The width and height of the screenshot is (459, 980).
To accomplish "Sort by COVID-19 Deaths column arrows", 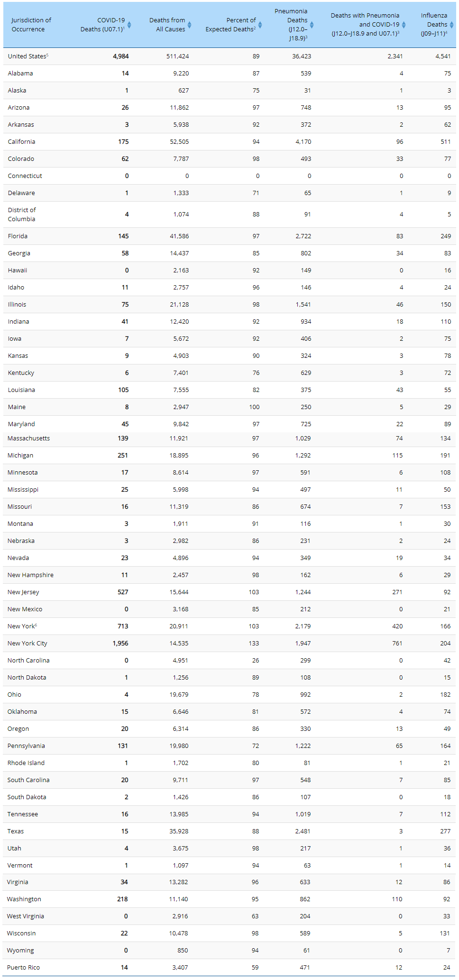I will pyautogui.click(x=129, y=25).
